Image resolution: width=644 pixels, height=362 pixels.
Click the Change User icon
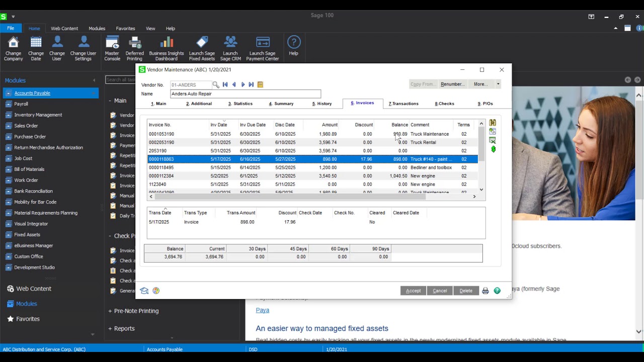(57, 48)
